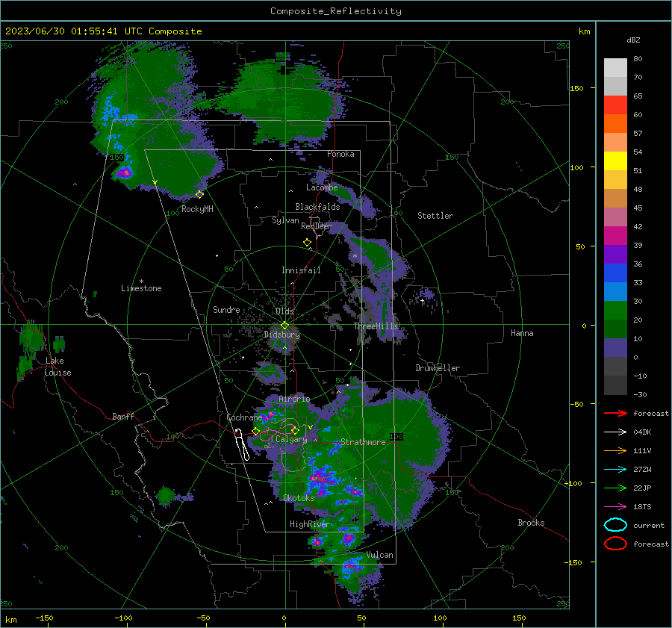Click the Calgary city label

[x=291, y=439]
